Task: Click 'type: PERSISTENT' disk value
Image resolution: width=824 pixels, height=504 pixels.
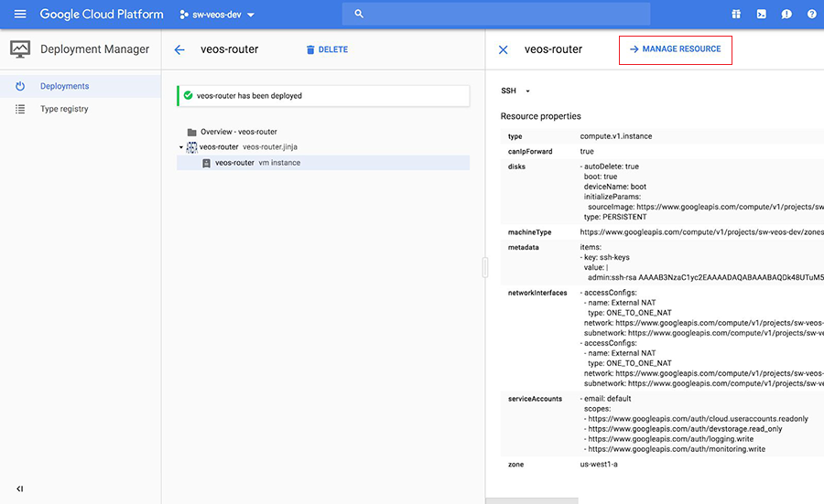Action: click(615, 217)
